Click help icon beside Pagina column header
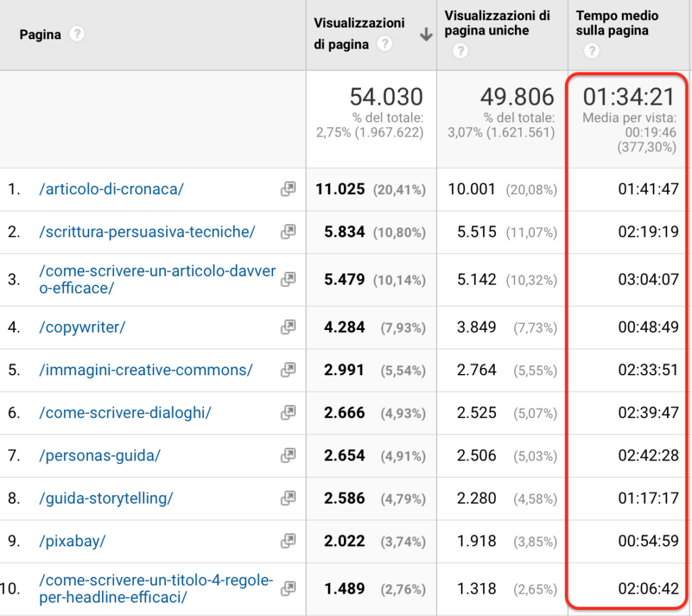Screen dimensions: 692x616 click(77, 34)
